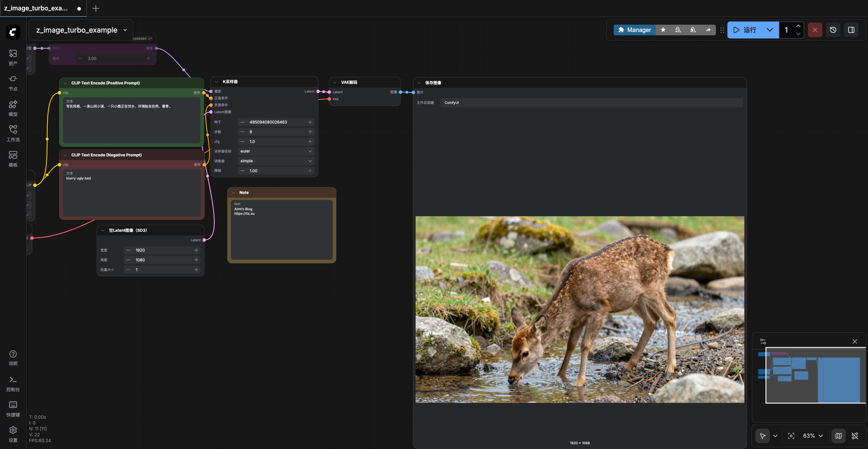Click the 运行 run button
The image size is (868, 449).
point(745,30)
